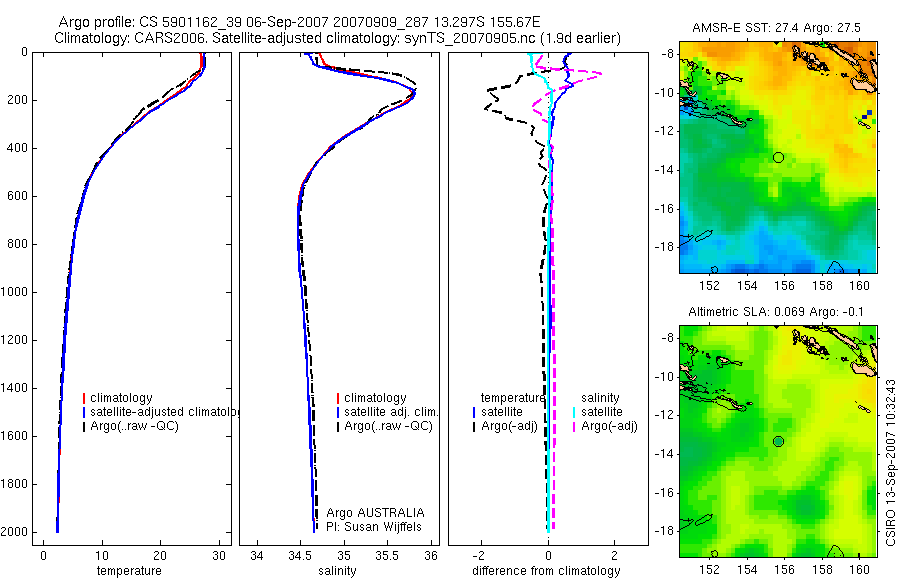Click the salinity maximum peak near 200 depth
This screenshot has height=580, width=900.
coord(413,92)
